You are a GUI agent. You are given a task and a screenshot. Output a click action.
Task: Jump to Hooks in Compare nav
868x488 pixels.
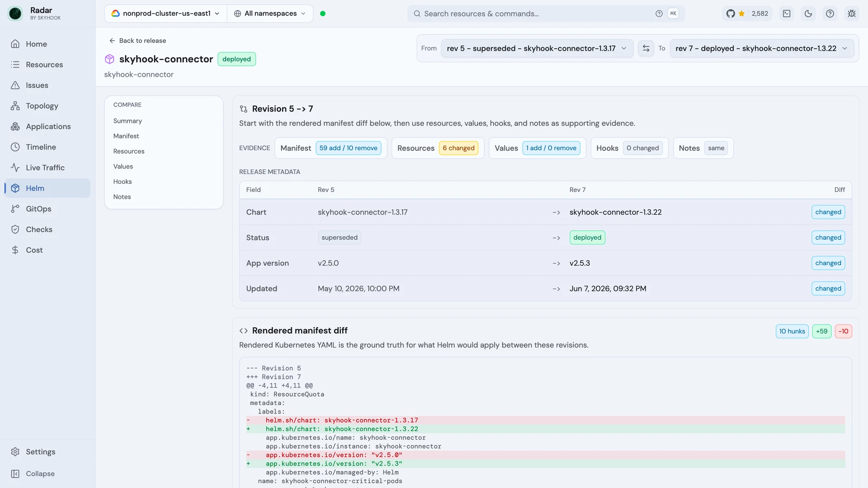coord(123,182)
